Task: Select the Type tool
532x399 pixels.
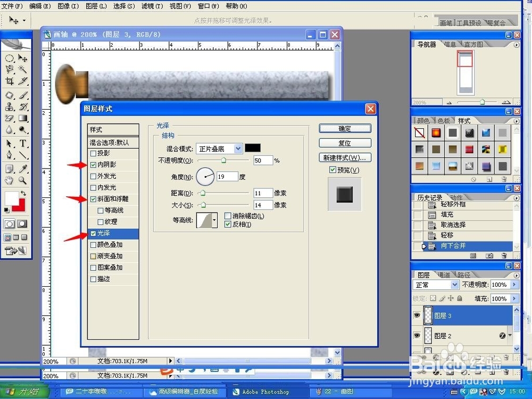Action: pos(22,144)
